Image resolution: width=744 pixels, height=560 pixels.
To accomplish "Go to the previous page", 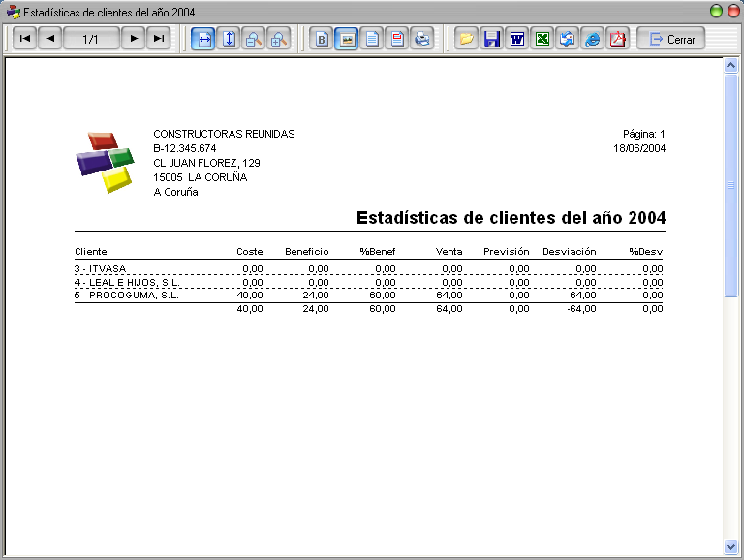I will 50,39.
